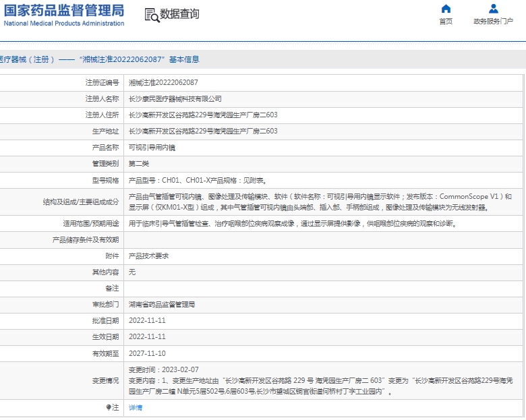526x420 pixels.
Task: Click the 产品名称 label
Action: pyautogui.click(x=105, y=147)
